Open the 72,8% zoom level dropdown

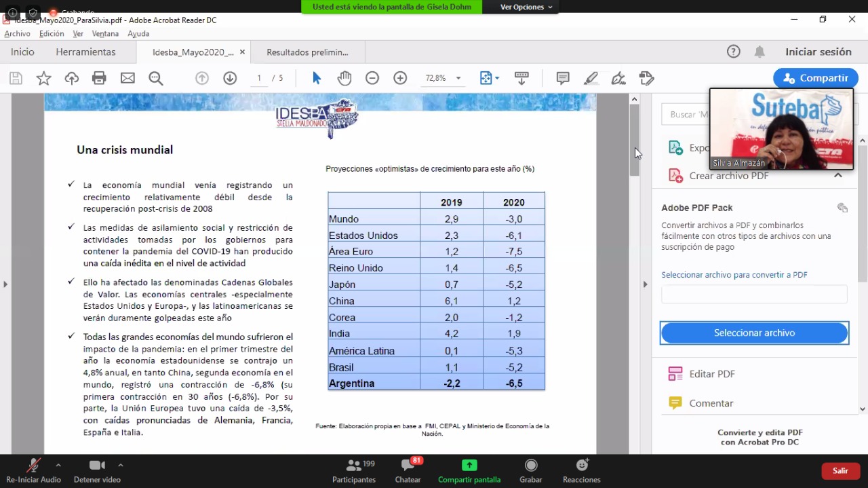[458, 78]
